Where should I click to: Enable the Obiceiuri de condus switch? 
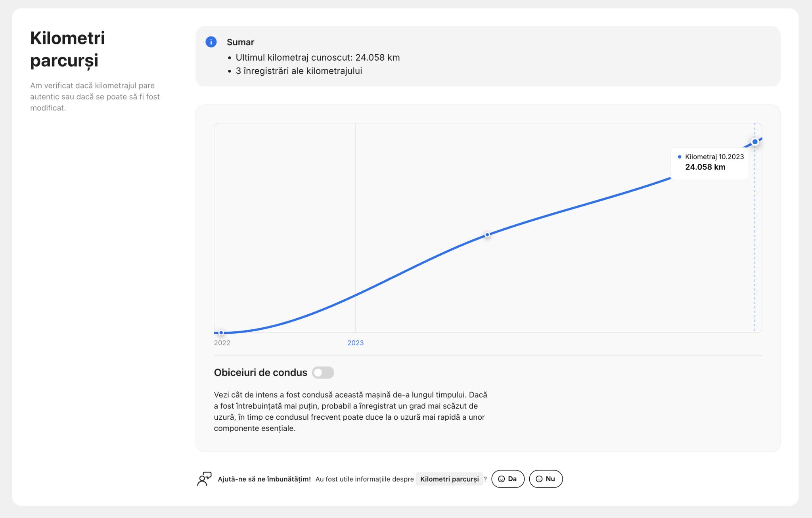323,373
